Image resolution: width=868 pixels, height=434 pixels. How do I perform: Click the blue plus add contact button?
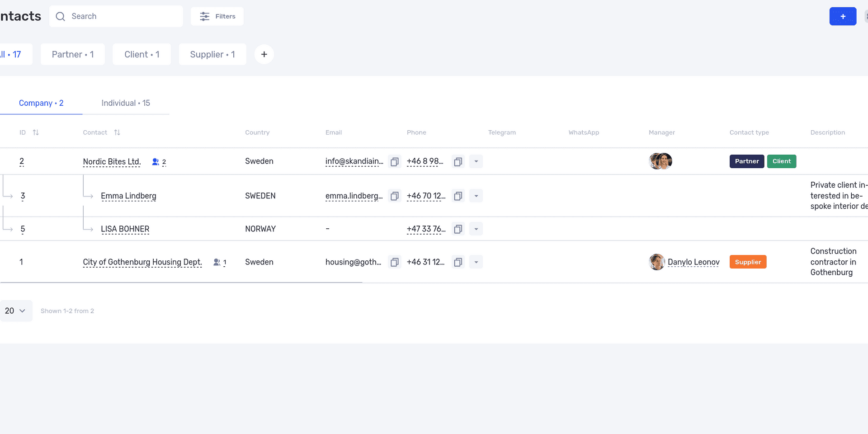843,16
